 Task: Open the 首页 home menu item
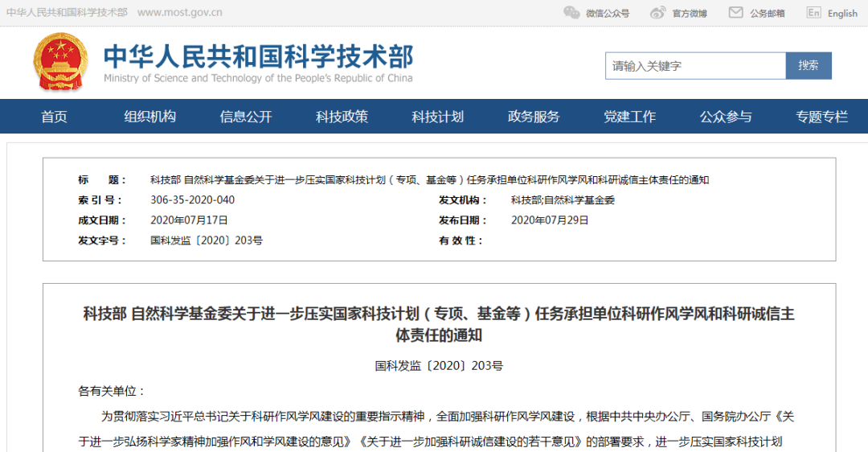55,117
